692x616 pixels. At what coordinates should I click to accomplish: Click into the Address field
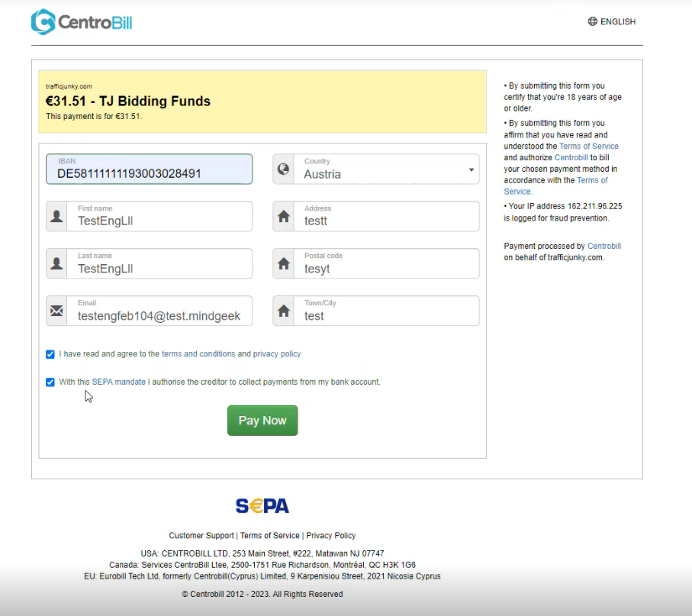pyautogui.click(x=386, y=216)
